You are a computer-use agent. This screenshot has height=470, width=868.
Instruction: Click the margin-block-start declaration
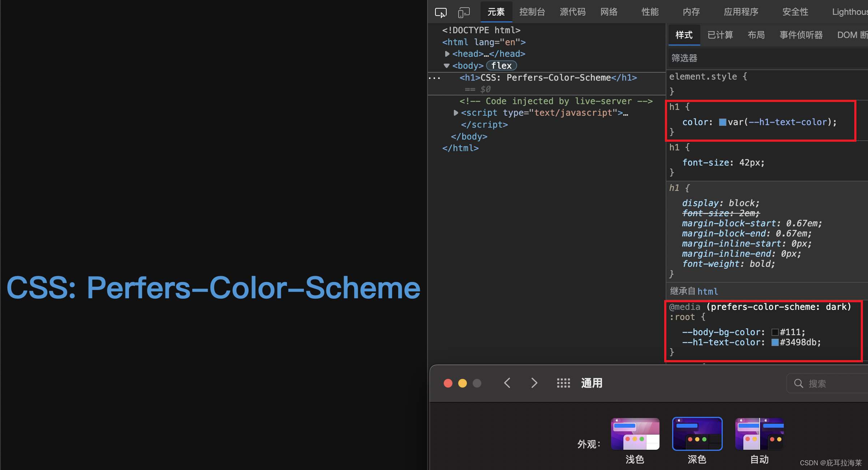pyautogui.click(x=752, y=223)
